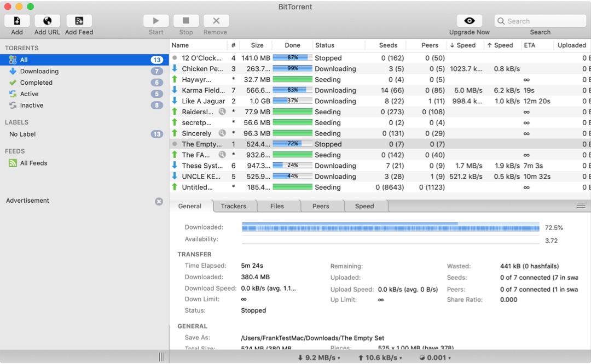Sort by the ETA column header
The height and width of the screenshot is (364, 591).
(x=537, y=45)
